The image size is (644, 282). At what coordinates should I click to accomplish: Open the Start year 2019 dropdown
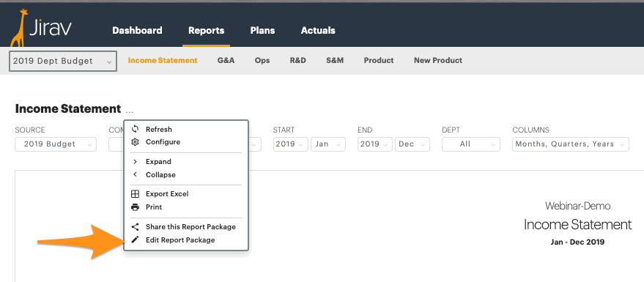tap(290, 144)
